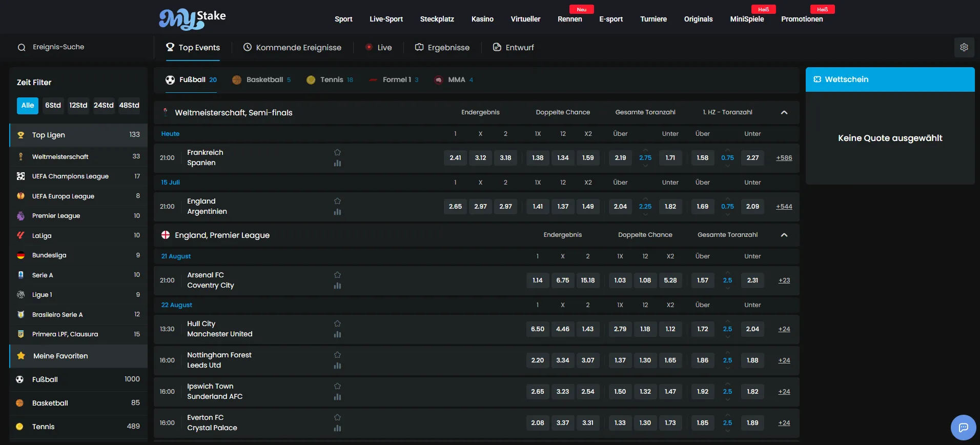Open the settings gear icon

[x=964, y=47]
